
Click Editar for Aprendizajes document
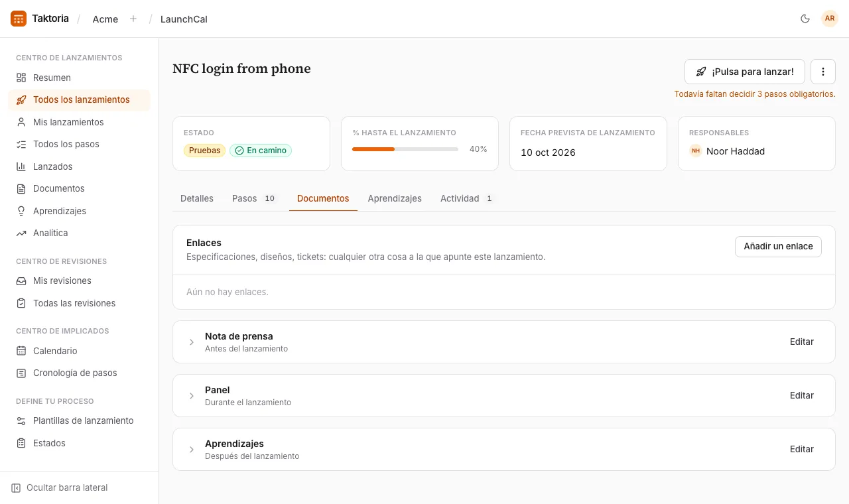click(801, 450)
